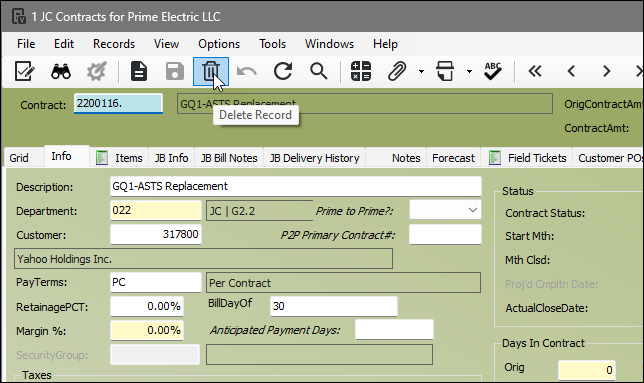The width and height of the screenshot is (644, 383).
Task: Expand the print options dropdown arrow
Action: [x=469, y=71]
